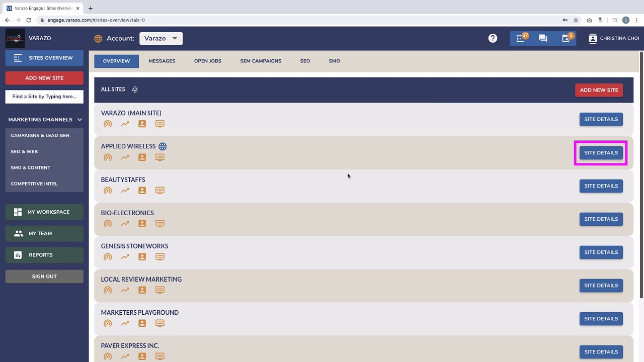Open My Team from the sidebar
This screenshot has width=644, height=362.
coord(44,233)
